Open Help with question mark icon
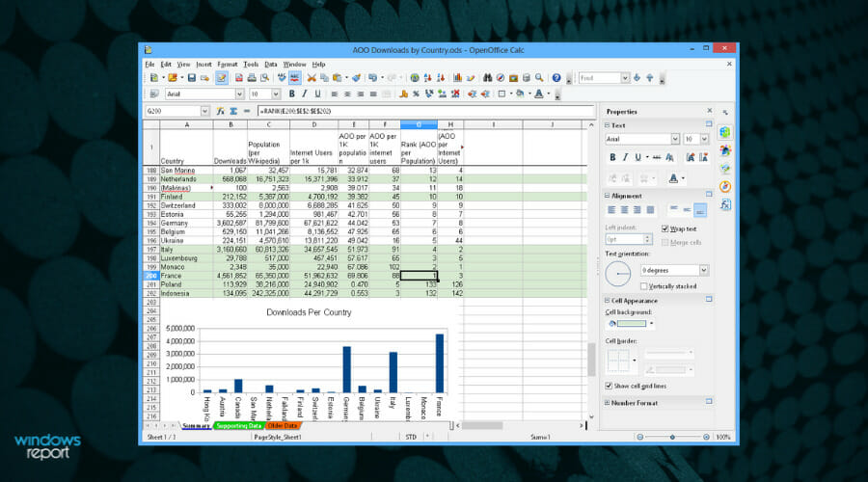 pos(556,78)
